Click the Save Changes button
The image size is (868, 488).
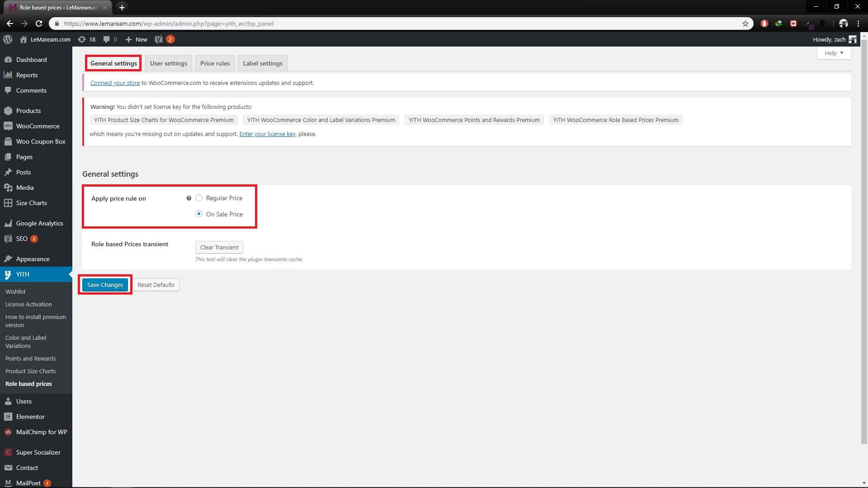pos(105,285)
